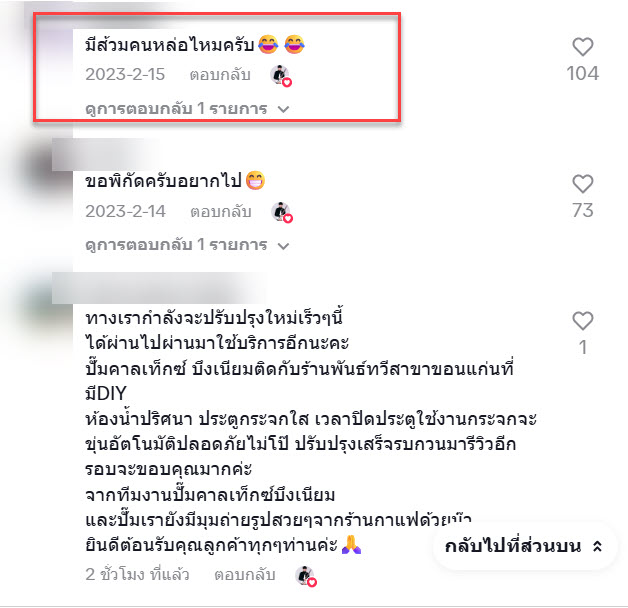Click the like count 104
This screenshot has width=628, height=608.
tap(582, 74)
